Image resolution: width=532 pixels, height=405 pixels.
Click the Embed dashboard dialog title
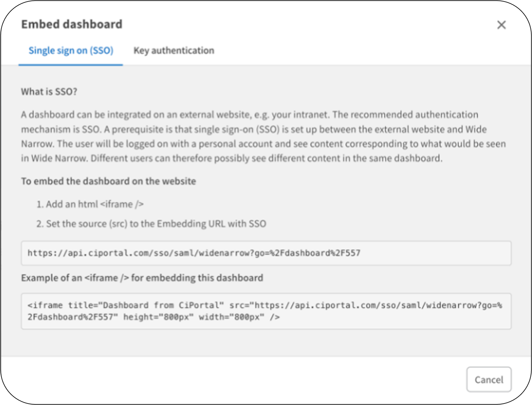pyautogui.click(x=71, y=24)
